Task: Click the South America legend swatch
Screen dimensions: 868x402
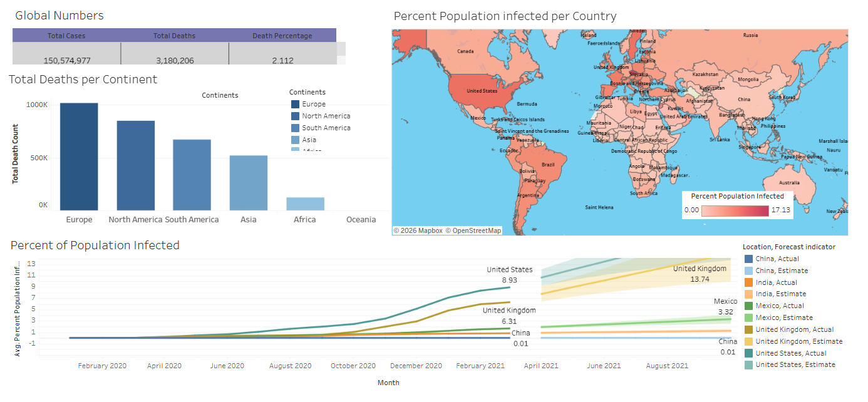Action: pyautogui.click(x=295, y=128)
